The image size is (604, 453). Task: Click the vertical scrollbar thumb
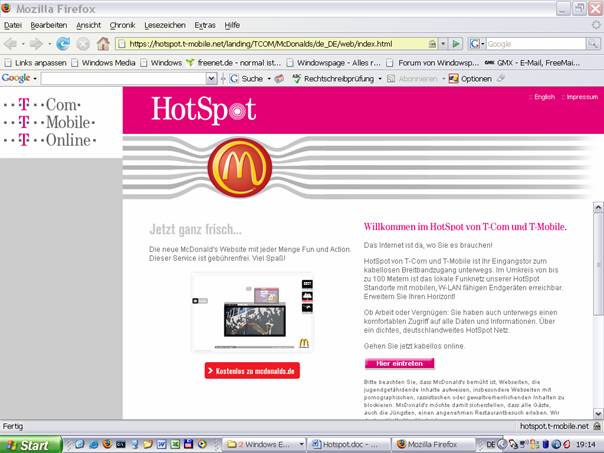(598, 264)
